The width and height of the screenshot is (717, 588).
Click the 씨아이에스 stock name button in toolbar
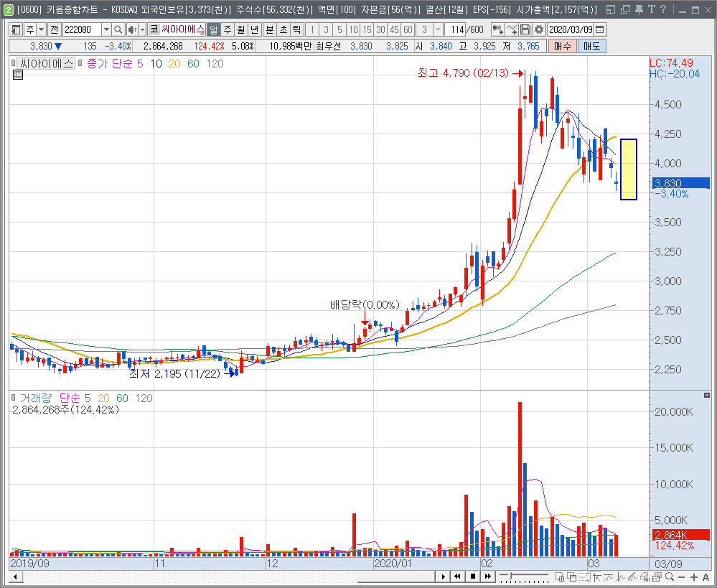pos(183,29)
